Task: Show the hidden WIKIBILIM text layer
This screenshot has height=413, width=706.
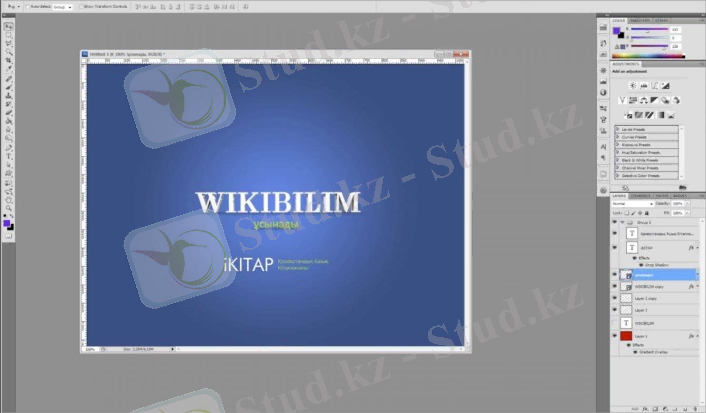Action: [615, 323]
